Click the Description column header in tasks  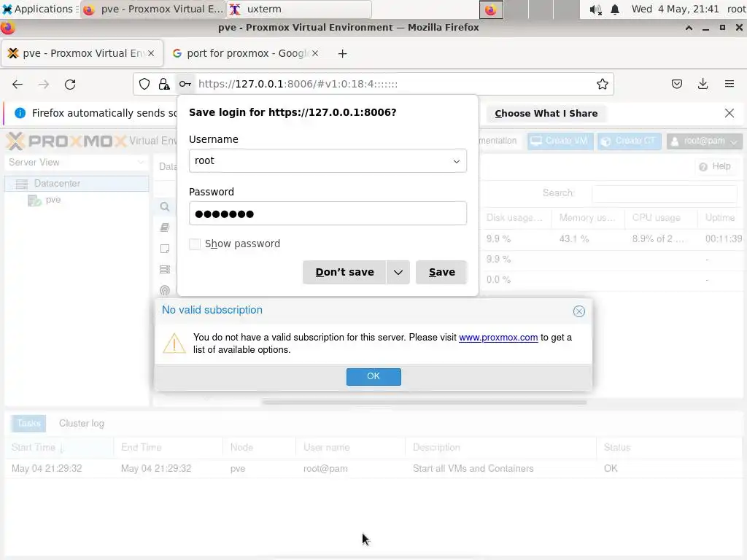500,448
